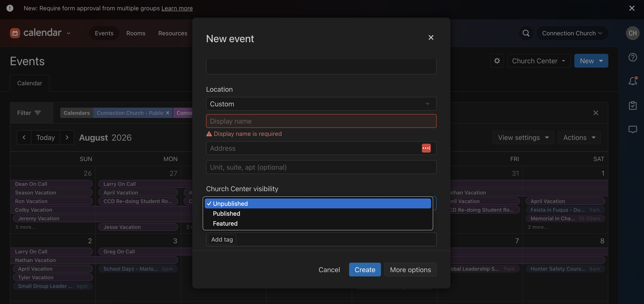Open the Jeremy Vacation event
Screen dimensions: 644x304
[x=103, y=218]
